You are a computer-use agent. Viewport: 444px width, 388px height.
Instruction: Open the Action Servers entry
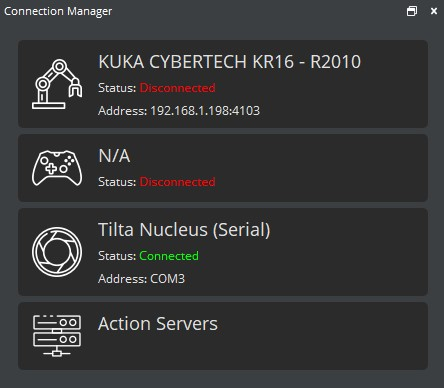pyautogui.click(x=223, y=336)
